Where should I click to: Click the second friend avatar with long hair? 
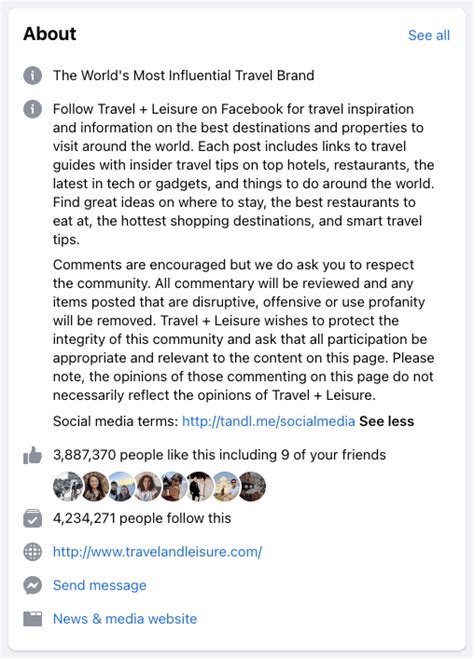[x=95, y=486]
